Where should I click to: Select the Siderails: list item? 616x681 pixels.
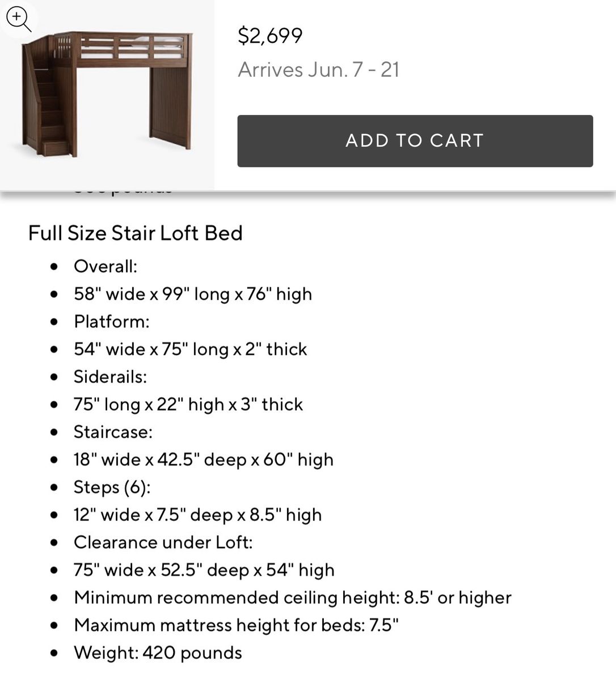click(111, 376)
